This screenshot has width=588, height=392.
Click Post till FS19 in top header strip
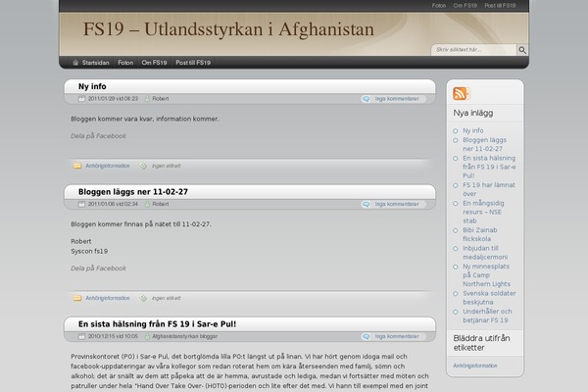(500, 6)
